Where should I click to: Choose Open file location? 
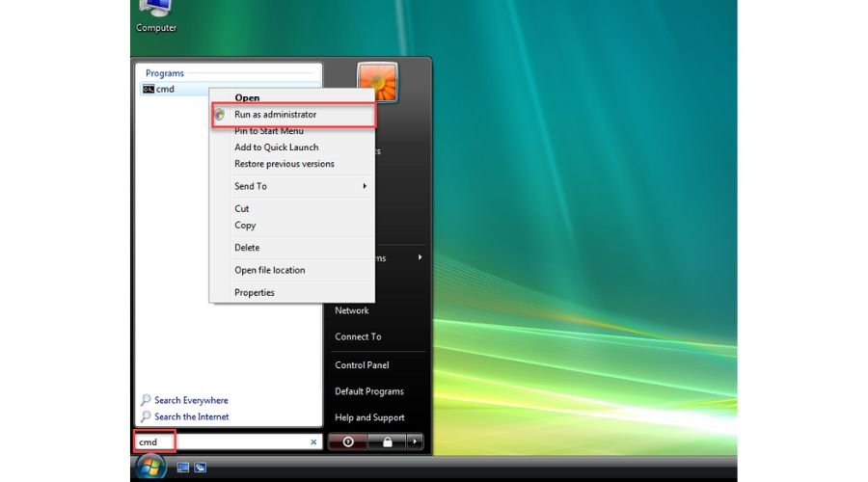(x=291, y=270)
